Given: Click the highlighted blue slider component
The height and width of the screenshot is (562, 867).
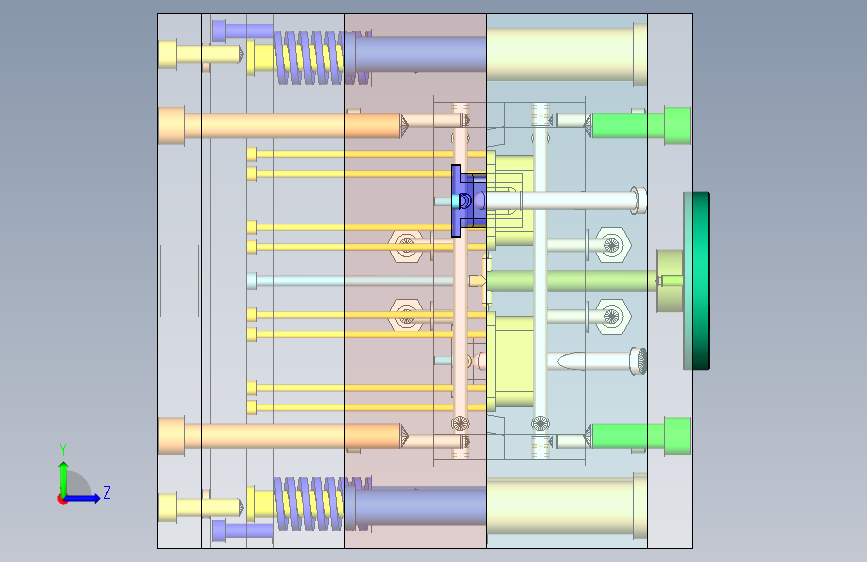Looking at the screenshot, I should click(x=468, y=200).
